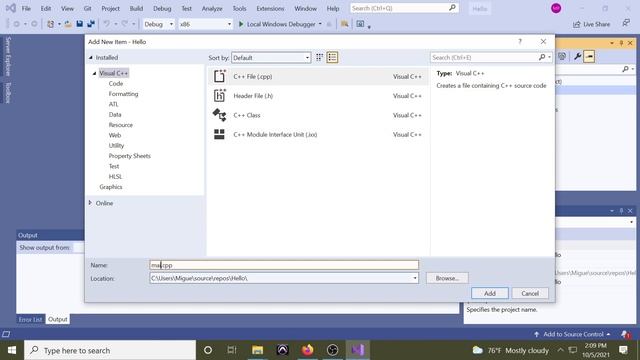The height and width of the screenshot is (360, 640).
Task: Collapse the Installed tree section
Action: click(91, 58)
